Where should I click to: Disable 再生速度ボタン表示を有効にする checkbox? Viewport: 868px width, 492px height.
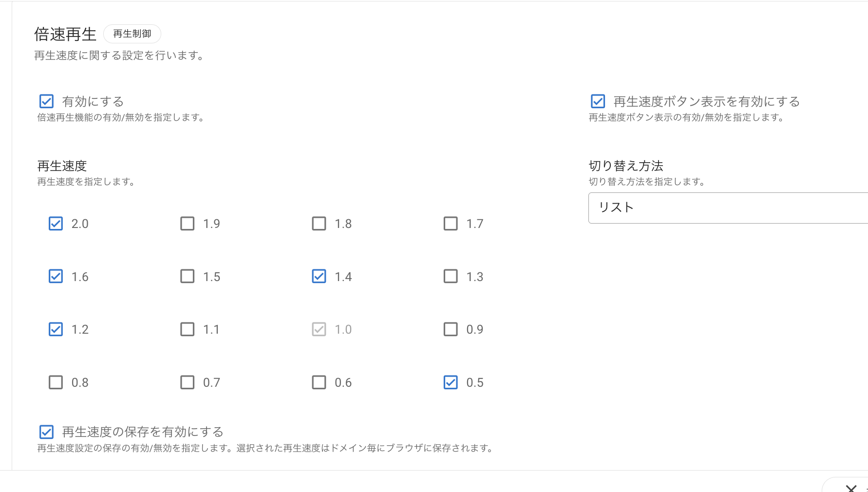[x=598, y=101]
